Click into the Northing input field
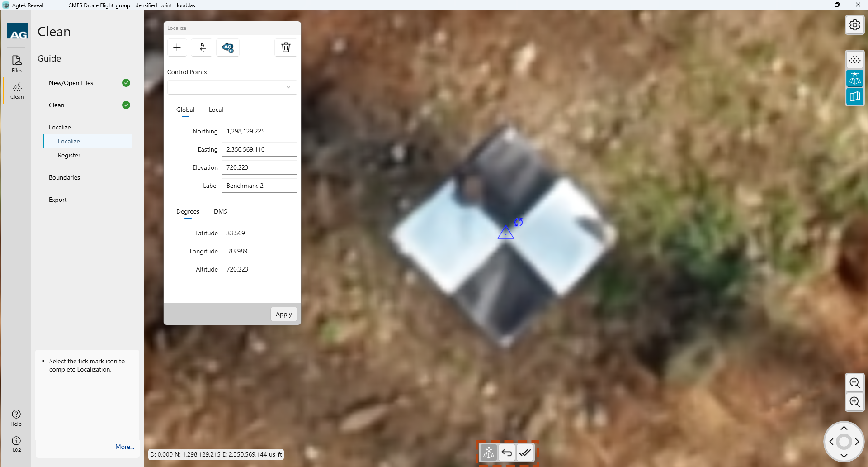This screenshot has width=868, height=467. click(259, 131)
